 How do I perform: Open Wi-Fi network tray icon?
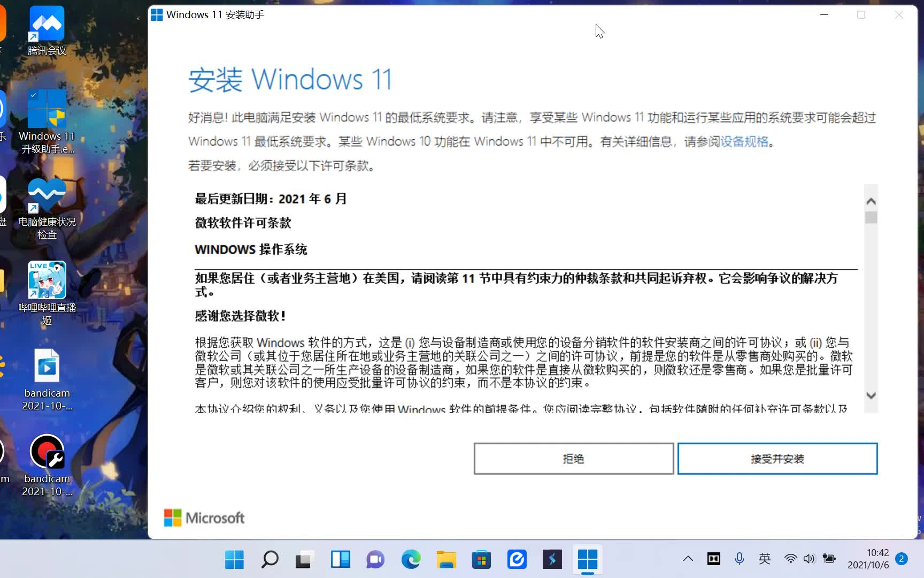pos(790,559)
